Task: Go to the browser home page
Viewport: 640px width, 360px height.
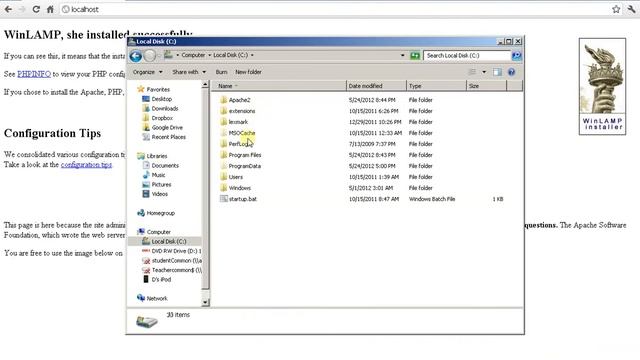Action: (x=50, y=9)
